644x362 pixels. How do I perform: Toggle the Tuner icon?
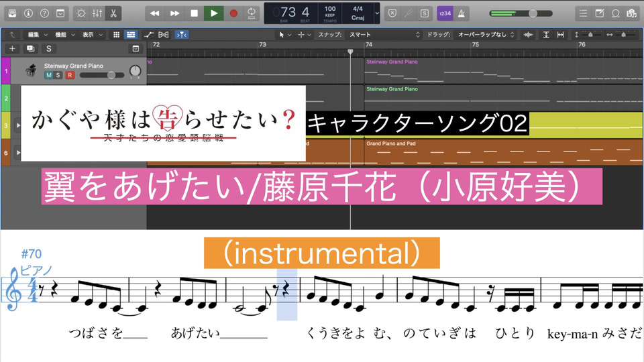409,13
